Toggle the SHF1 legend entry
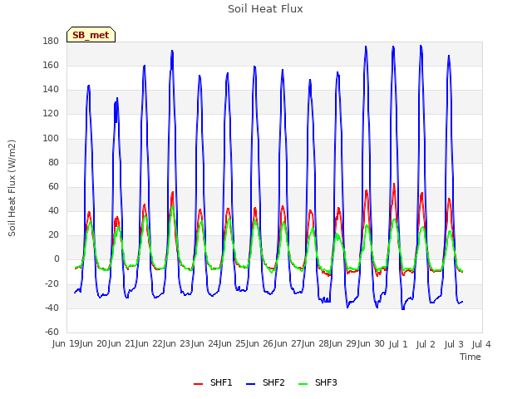This screenshot has height=399, width=532. [x=213, y=382]
